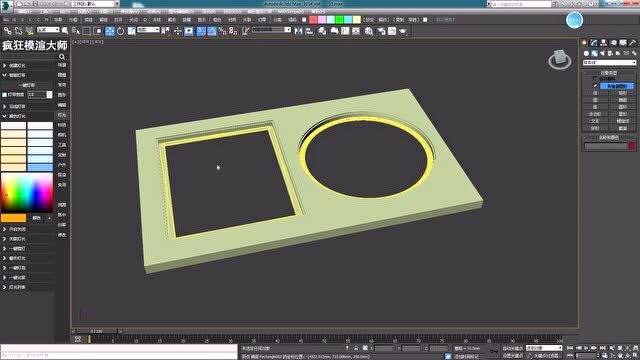Jump to the end frame

point(602,348)
